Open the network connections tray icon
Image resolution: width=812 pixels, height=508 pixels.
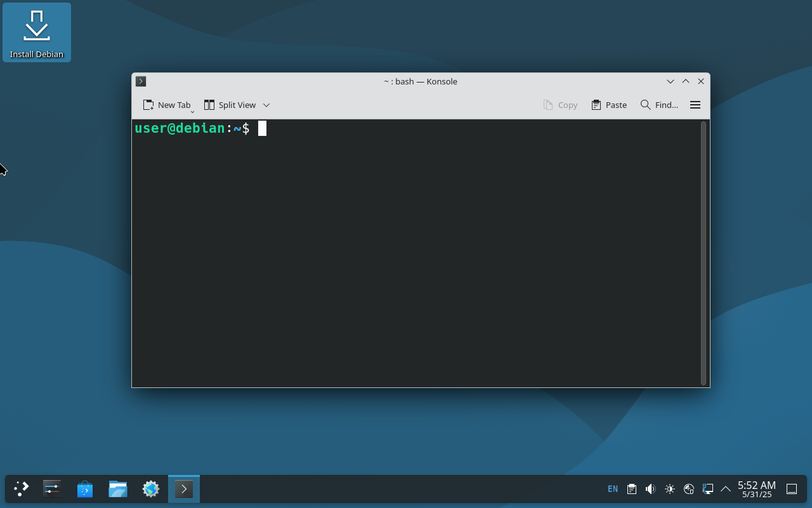pos(708,488)
